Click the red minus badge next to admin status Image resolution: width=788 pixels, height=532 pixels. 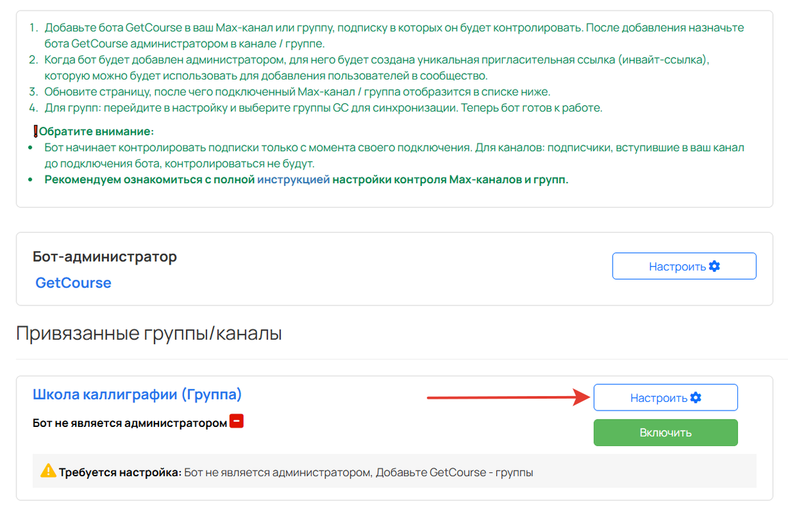(x=237, y=420)
